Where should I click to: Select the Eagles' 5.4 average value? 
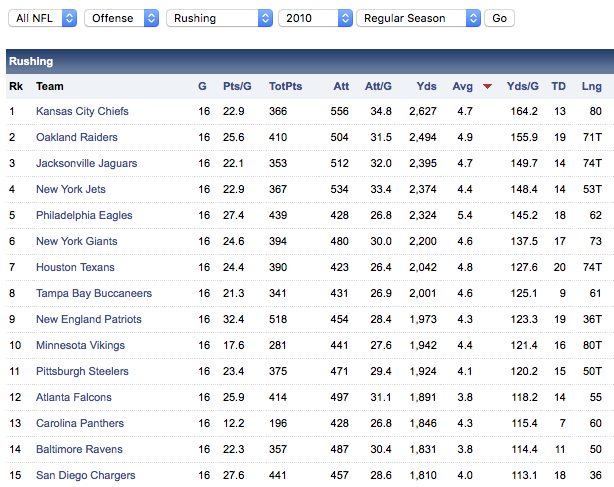click(x=465, y=215)
